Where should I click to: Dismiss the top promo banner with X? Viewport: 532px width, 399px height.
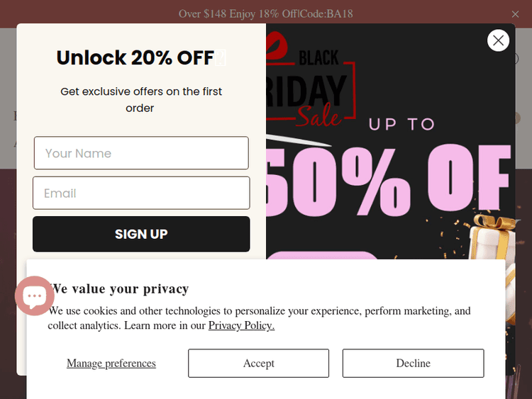pos(515,14)
